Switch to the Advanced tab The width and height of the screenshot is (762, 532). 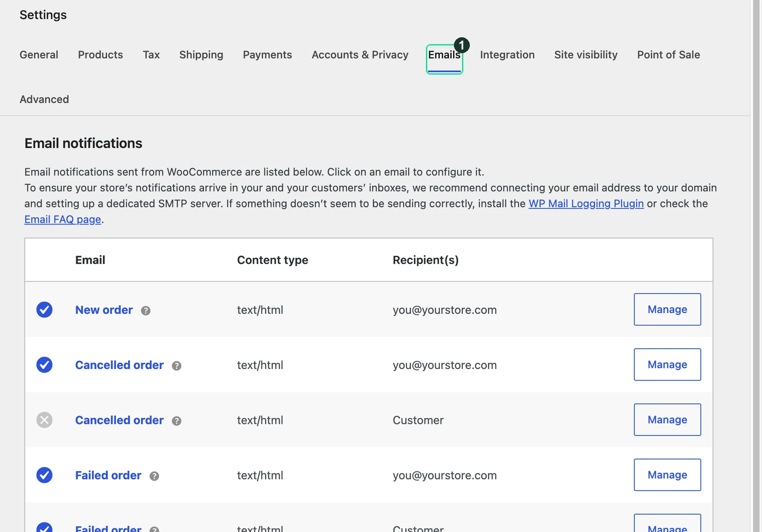point(44,100)
